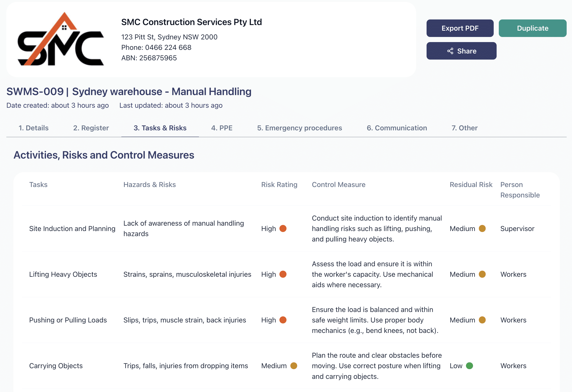Click the Export PDF button
The height and width of the screenshot is (392, 572).
[460, 28]
